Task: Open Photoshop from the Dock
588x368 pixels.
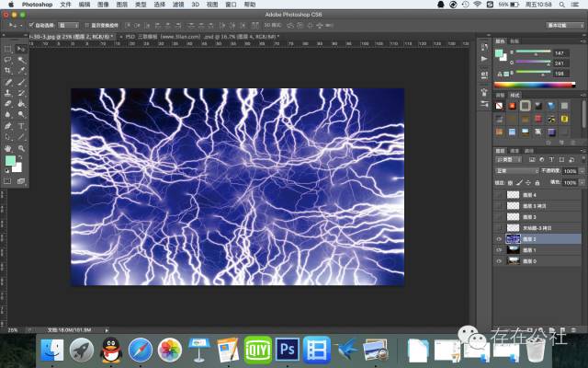Action: (287, 349)
